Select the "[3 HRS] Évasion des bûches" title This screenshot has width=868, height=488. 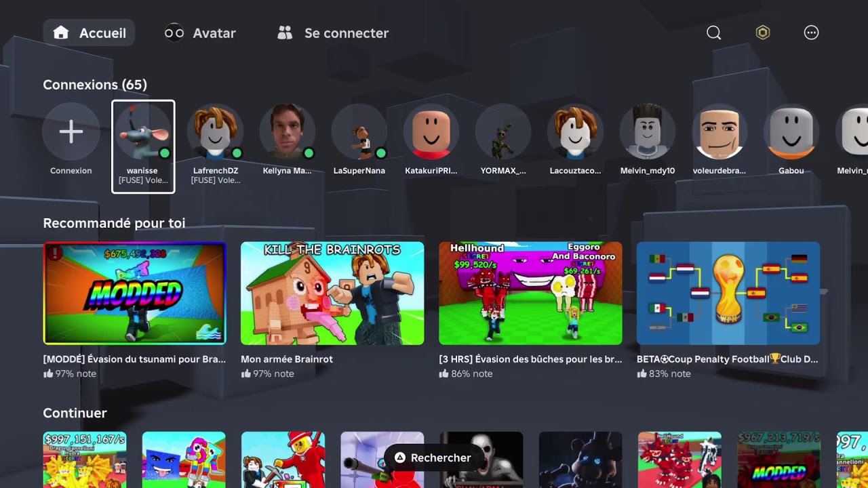click(x=530, y=359)
